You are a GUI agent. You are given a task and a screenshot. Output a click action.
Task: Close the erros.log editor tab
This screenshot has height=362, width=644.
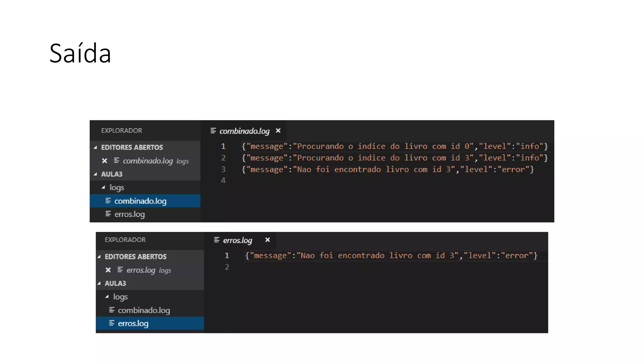coord(267,240)
